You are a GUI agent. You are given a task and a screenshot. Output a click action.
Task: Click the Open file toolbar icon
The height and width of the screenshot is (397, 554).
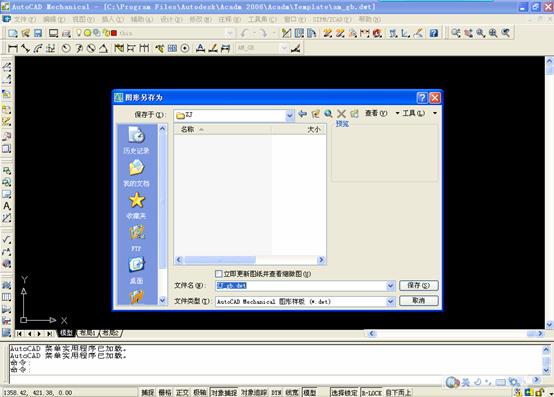(x=25, y=33)
